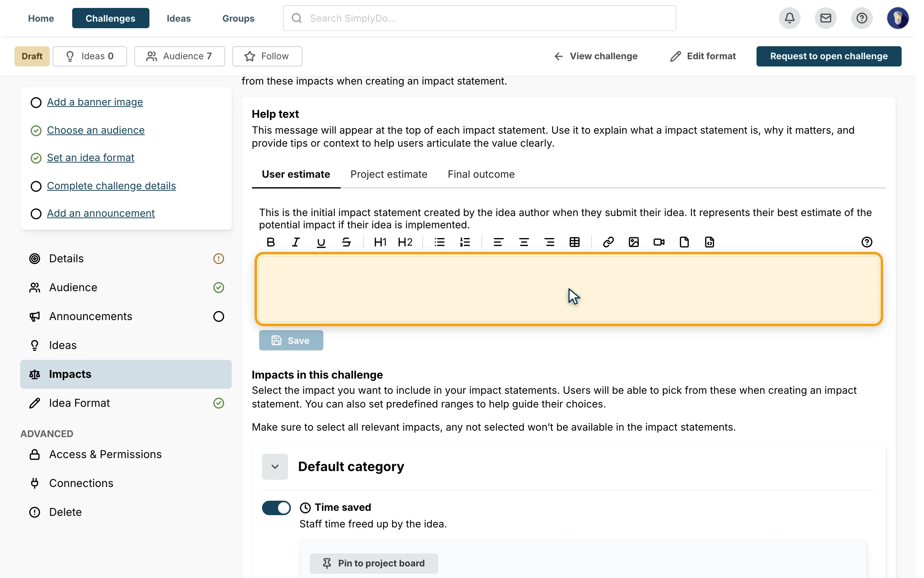The width and height of the screenshot is (924, 578).
Task: Click Request to open challenge button
Action: pyautogui.click(x=829, y=56)
